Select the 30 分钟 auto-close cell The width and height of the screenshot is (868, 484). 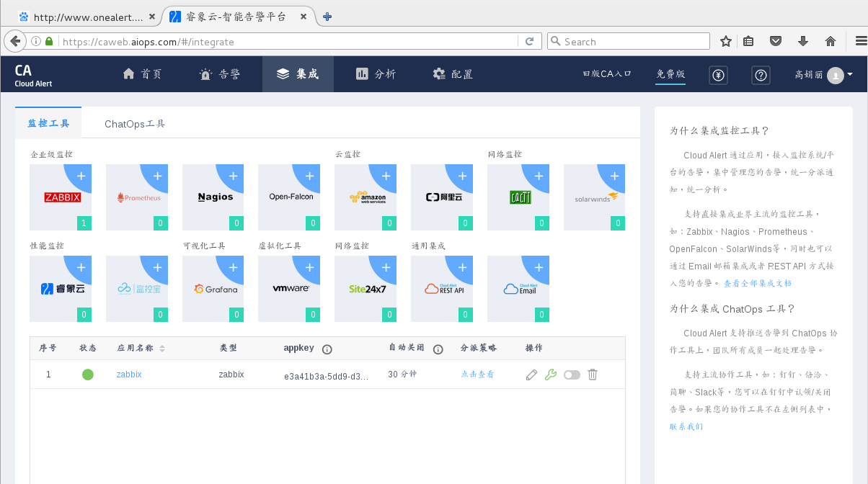point(402,375)
